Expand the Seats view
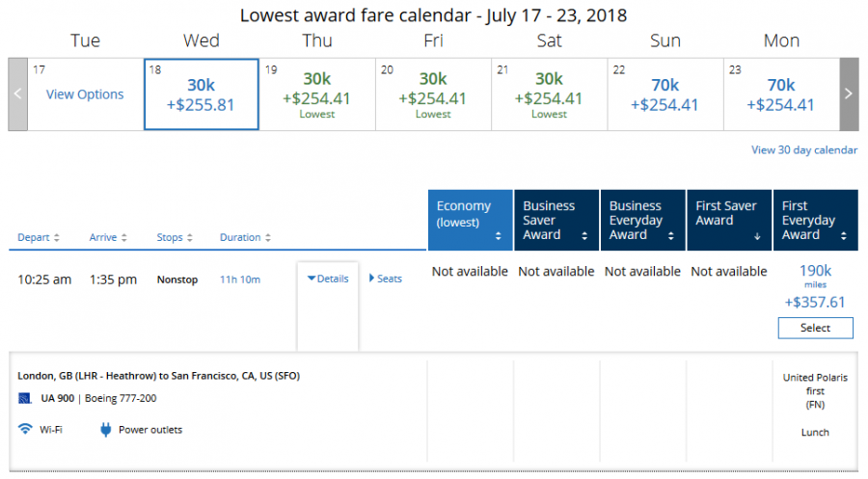 click(x=386, y=279)
